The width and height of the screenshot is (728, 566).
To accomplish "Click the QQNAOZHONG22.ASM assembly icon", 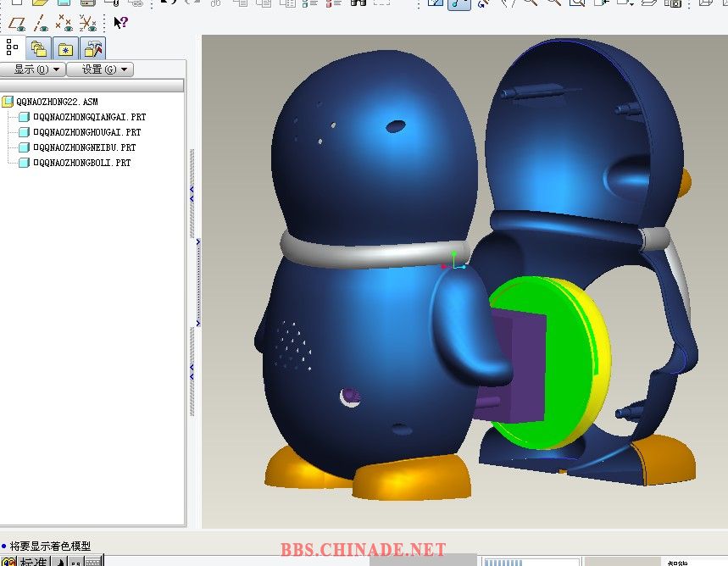I will point(8,102).
